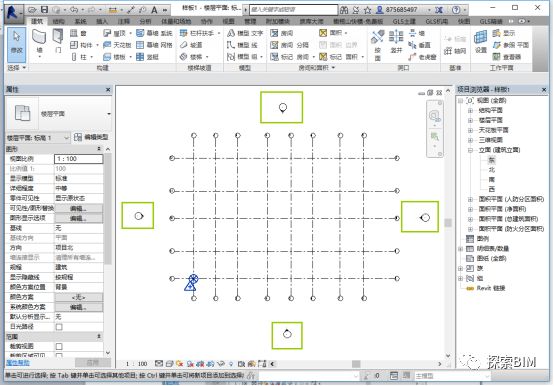Click the search keyword input field
Screen dimensions: 554x386
[x=294, y=10]
